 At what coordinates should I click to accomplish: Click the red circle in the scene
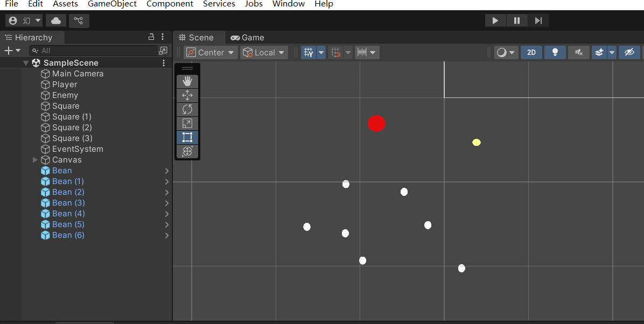(376, 124)
